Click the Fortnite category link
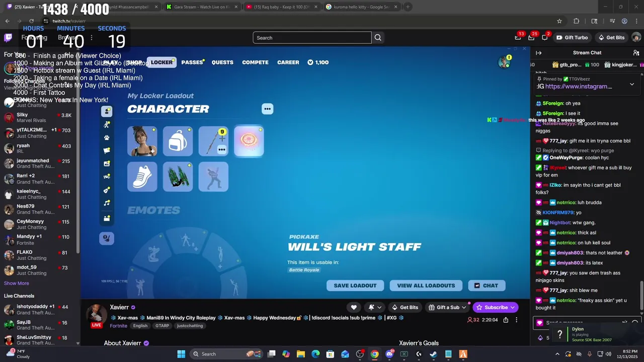 click(x=119, y=326)
